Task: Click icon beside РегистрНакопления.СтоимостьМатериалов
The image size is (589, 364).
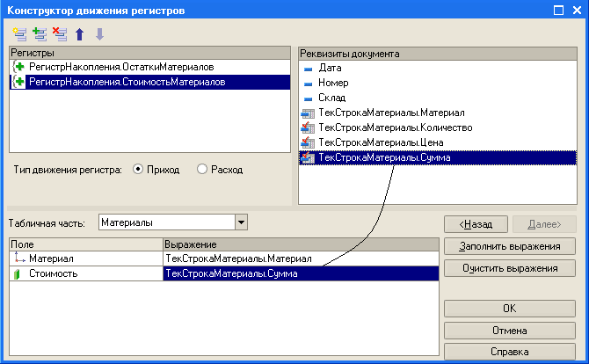Action: click(x=18, y=82)
